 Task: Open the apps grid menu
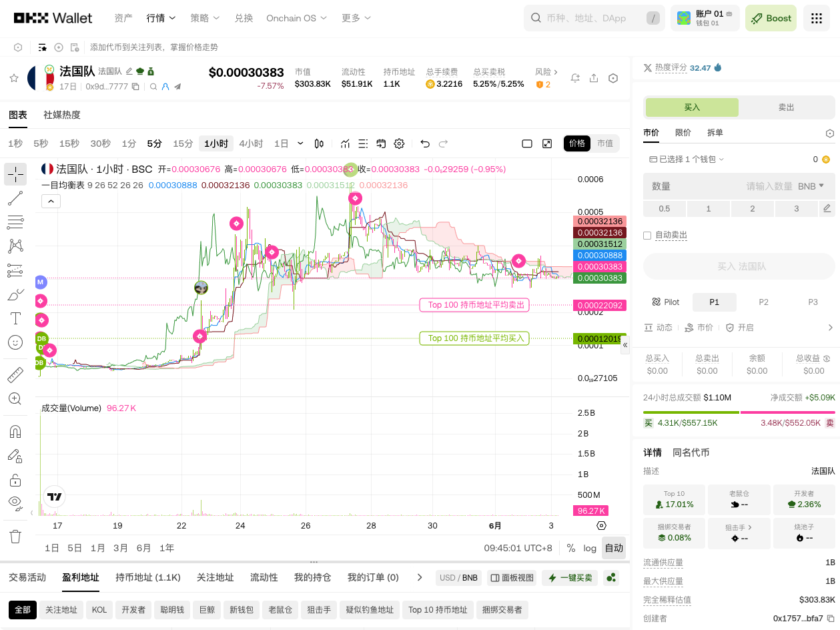(817, 18)
